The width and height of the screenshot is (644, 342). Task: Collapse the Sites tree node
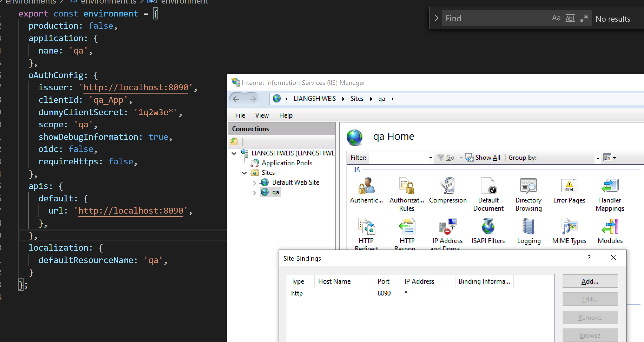tap(244, 173)
